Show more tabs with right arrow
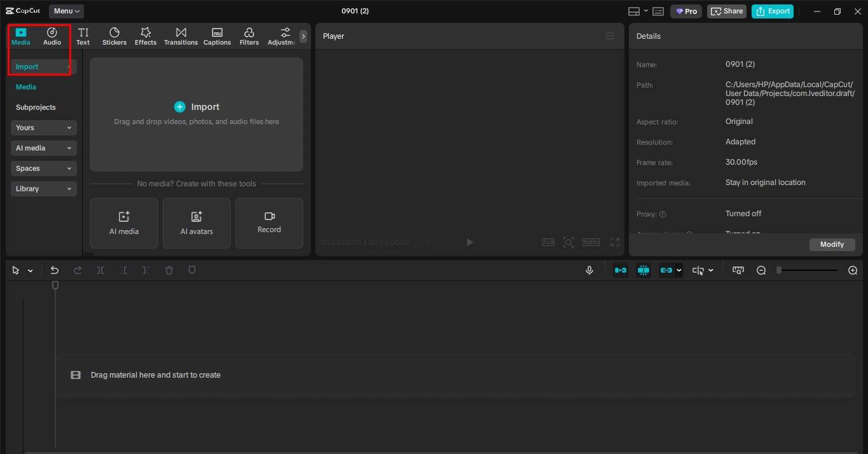The height and width of the screenshot is (454, 868). tap(303, 36)
